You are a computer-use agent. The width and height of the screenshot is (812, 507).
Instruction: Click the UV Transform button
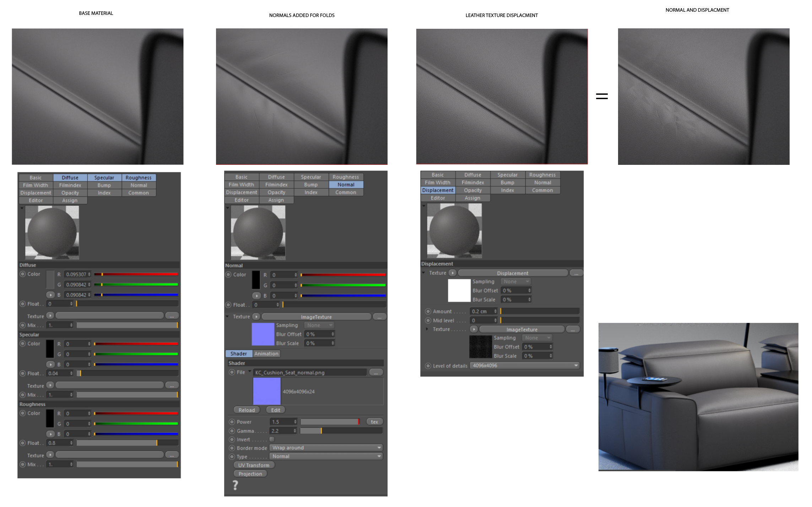click(254, 465)
